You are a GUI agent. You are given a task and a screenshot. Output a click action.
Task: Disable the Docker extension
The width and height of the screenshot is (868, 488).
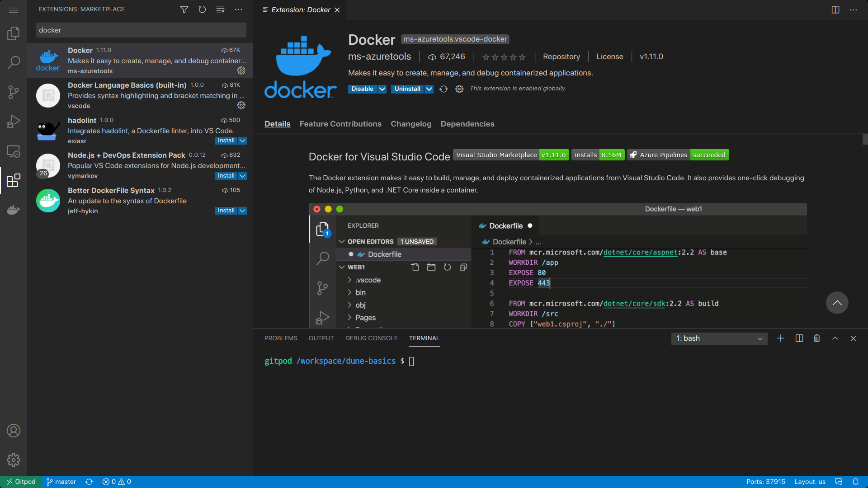(362, 89)
